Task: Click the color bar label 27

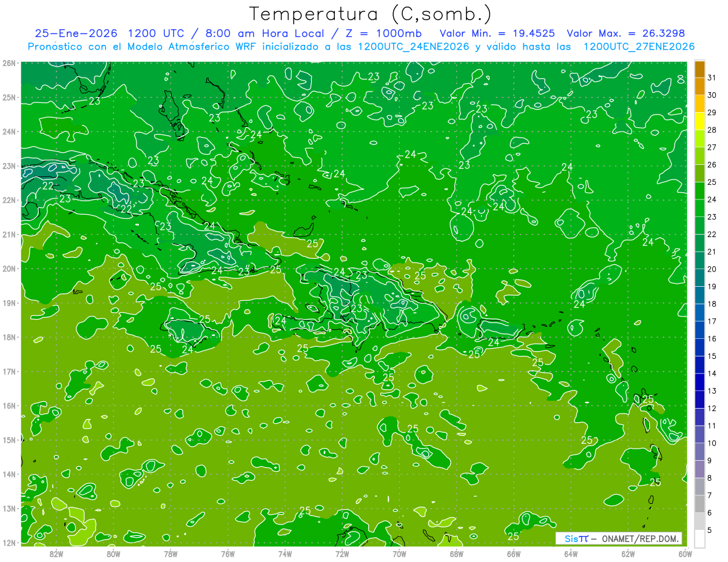Action: 712,147
